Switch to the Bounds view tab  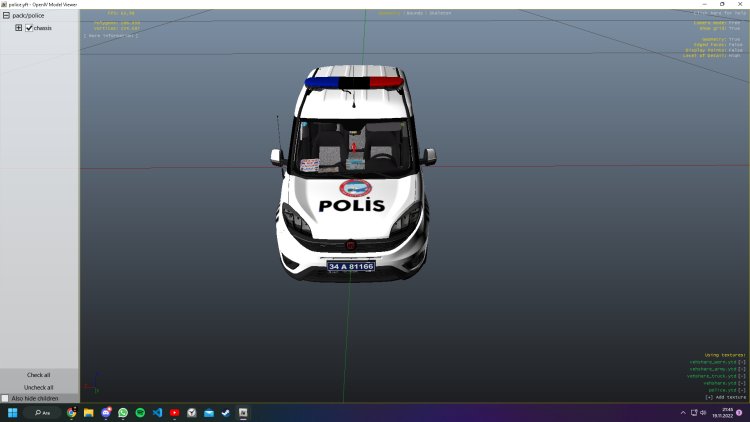[415, 13]
